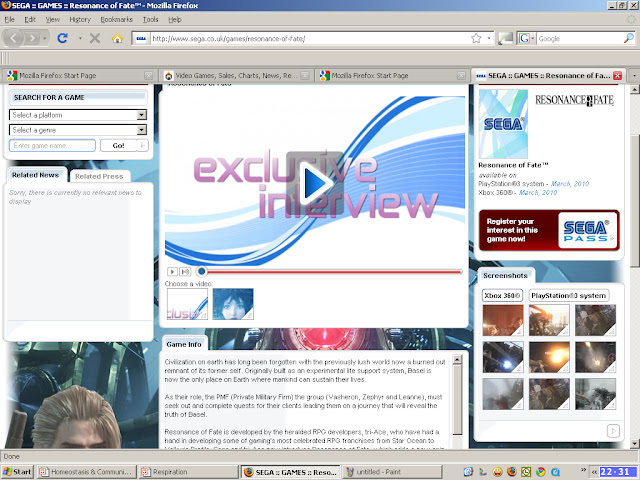Select the Game Info tab

point(184,344)
